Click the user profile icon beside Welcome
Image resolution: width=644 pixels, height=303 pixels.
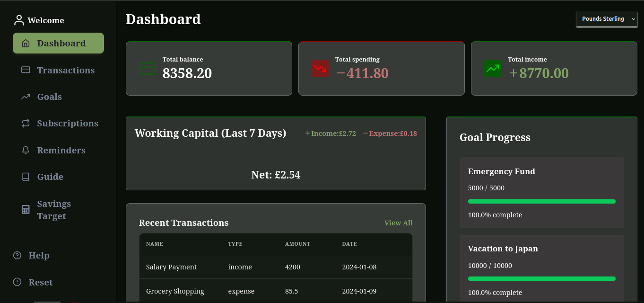tap(19, 20)
